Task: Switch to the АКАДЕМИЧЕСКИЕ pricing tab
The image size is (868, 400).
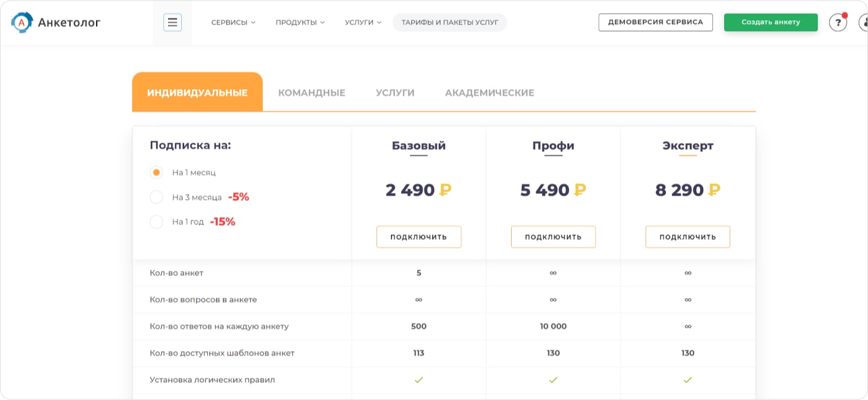Action: 490,92
